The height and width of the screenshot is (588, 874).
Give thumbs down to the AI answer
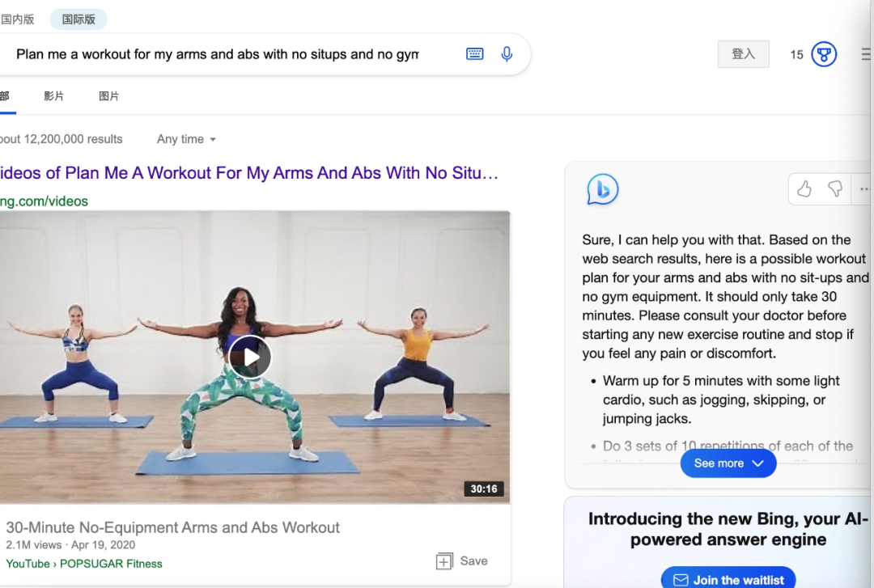pos(835,189)
